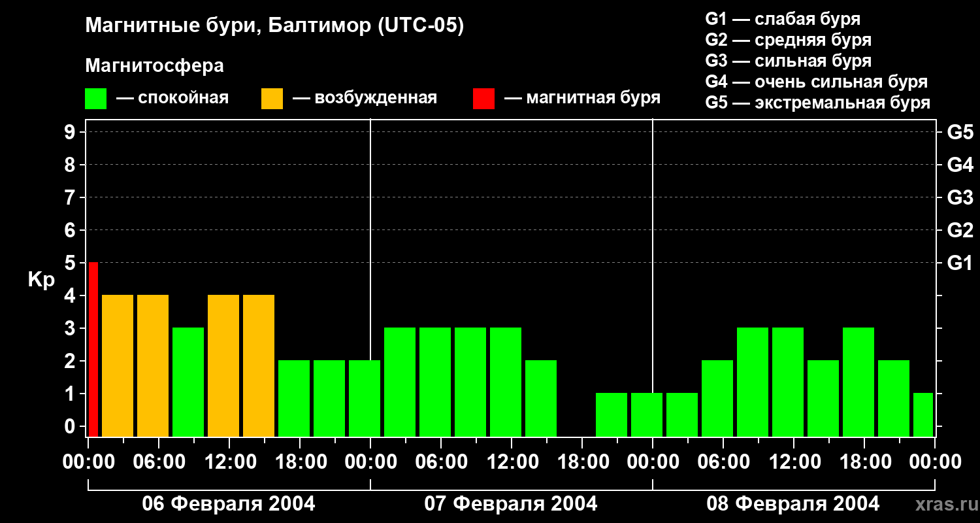Click the last orange Kp 4 bar before 18:00, 06 Февраля
The image size is (980, 523).
tap(259, 365)
